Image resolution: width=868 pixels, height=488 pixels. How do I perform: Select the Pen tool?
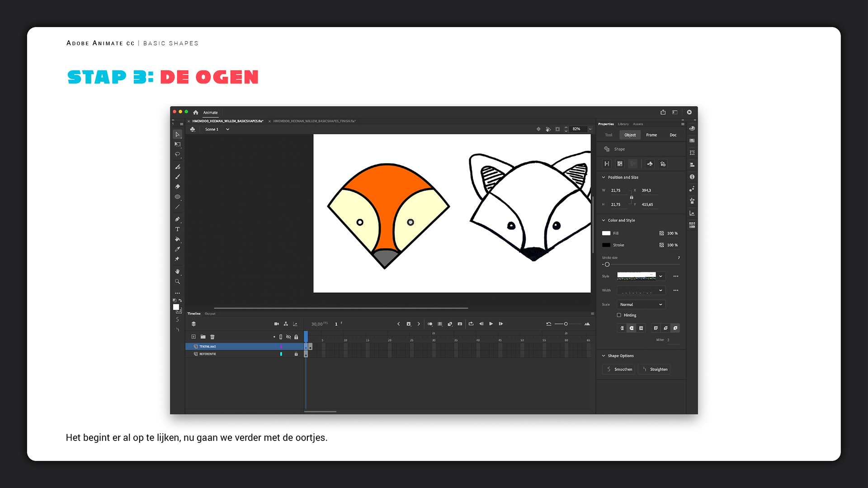pyautogui.click(x=177, y=219)
